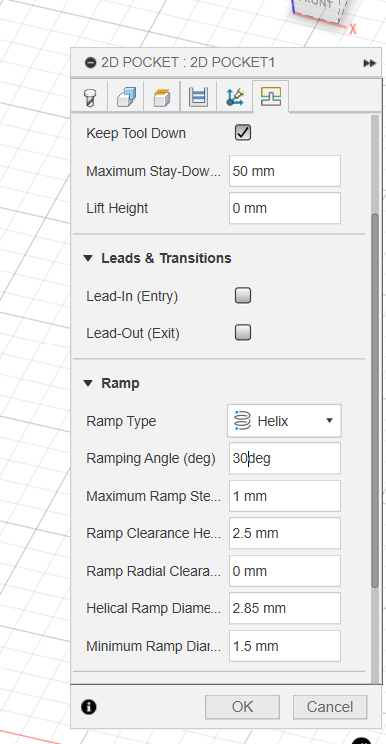Enable the Lead-In (Entry) checkbox
This screenshot has width=386, height=744.
243,296
